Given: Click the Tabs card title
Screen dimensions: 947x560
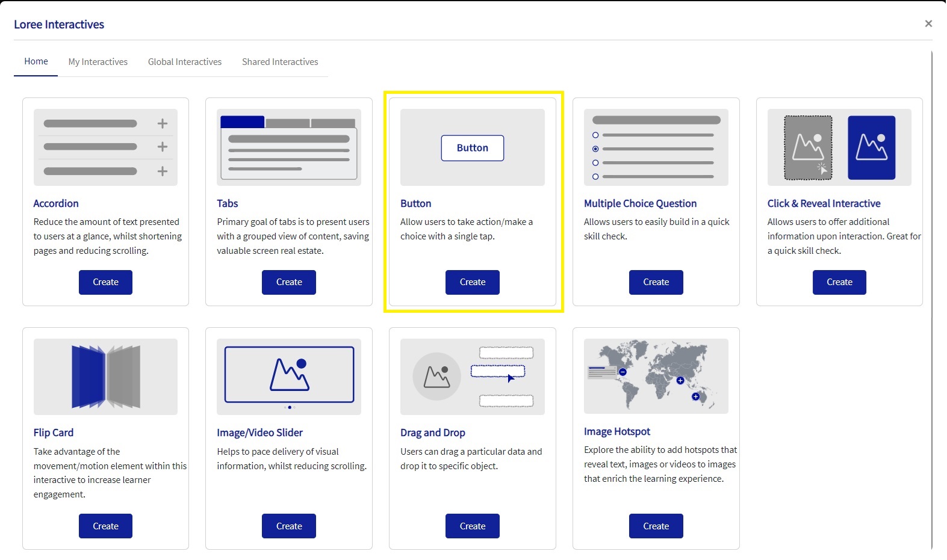Looking at the screenshot, I should [228, 203].
